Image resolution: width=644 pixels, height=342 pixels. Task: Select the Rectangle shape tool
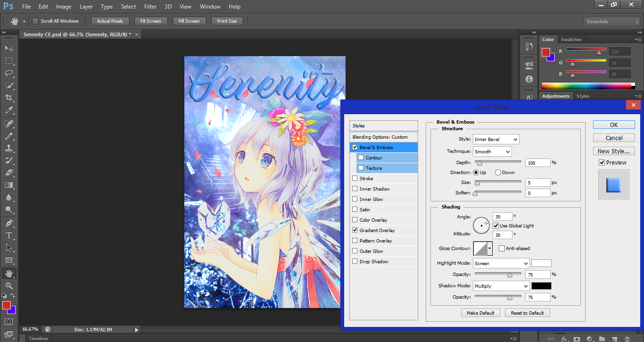pos(9,260)
